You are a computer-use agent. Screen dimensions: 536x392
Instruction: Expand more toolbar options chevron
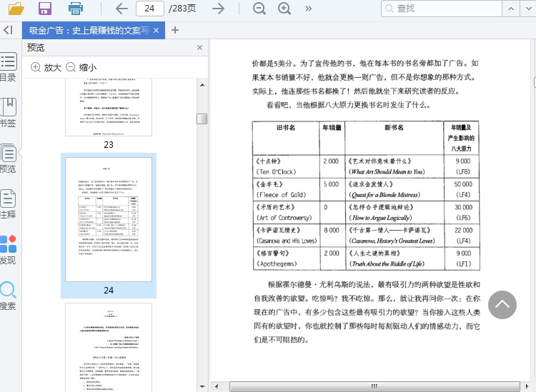(x=309, y=9)
